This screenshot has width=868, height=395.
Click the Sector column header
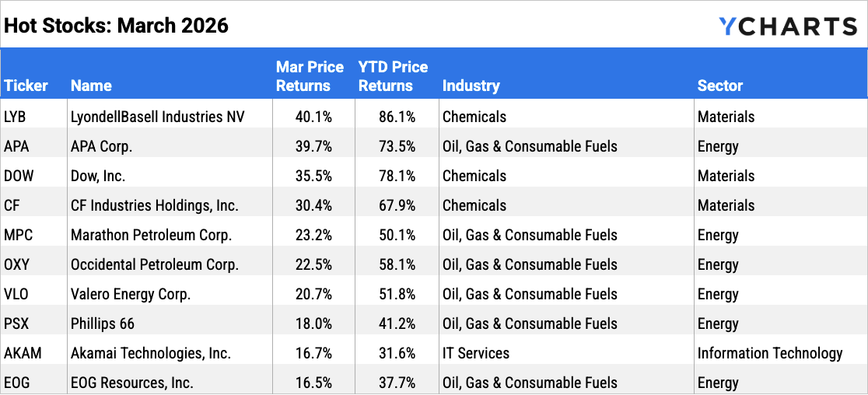tap(720, 86)
